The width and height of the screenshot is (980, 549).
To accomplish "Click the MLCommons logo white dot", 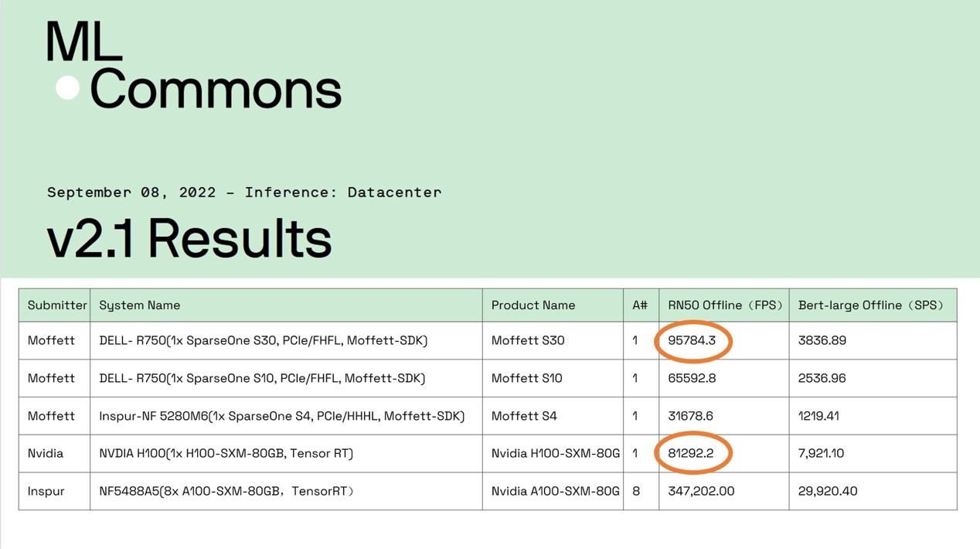I will [x=67, y=88].
